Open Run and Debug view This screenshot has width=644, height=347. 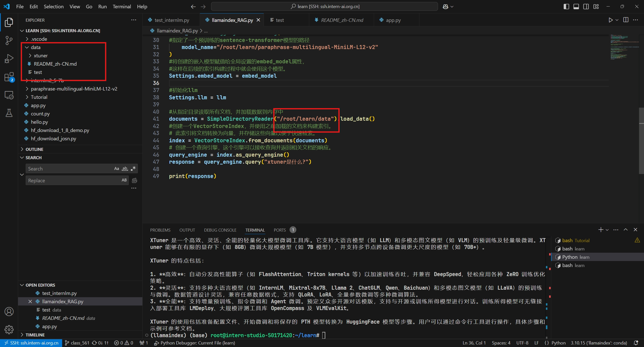pyautogui.click(x=9, y=59)
